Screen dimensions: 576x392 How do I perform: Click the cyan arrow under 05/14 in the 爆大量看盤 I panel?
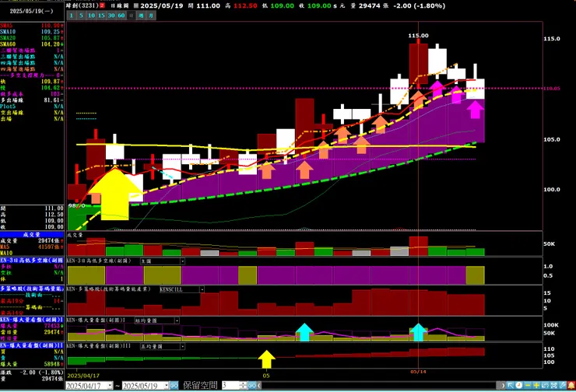[x=419, y=332]
